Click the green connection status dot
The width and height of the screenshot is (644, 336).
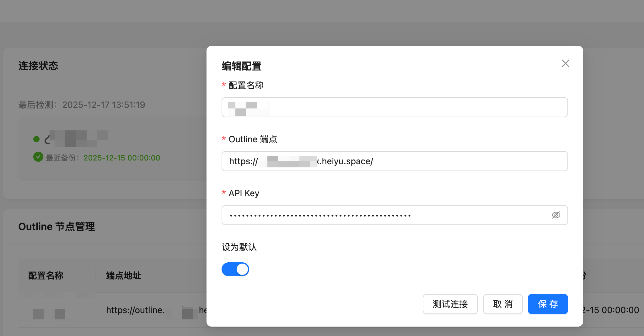tap(36, 139)
